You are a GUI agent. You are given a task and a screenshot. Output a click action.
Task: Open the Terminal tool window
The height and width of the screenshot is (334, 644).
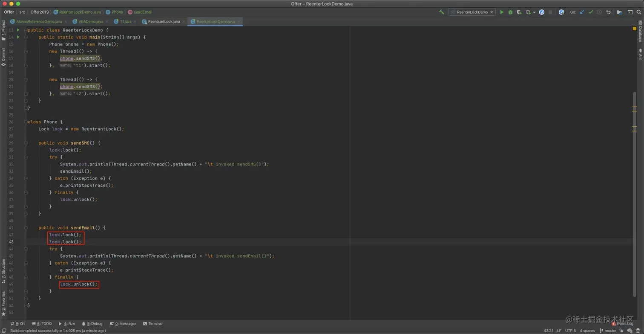click(x=153, y=324)
